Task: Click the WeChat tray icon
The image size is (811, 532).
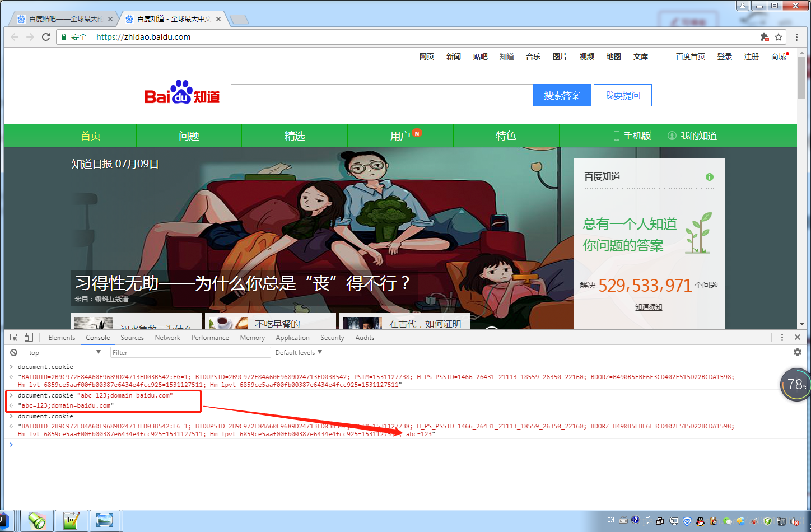Action: pyautogui.click(x=728, y=521)
